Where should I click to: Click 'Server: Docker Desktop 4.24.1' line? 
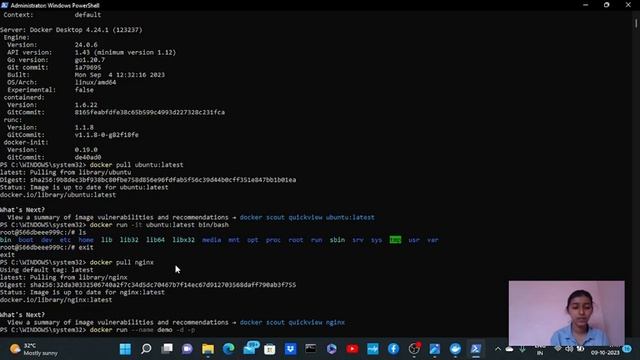pyautogui.click(x=71, y=30)
